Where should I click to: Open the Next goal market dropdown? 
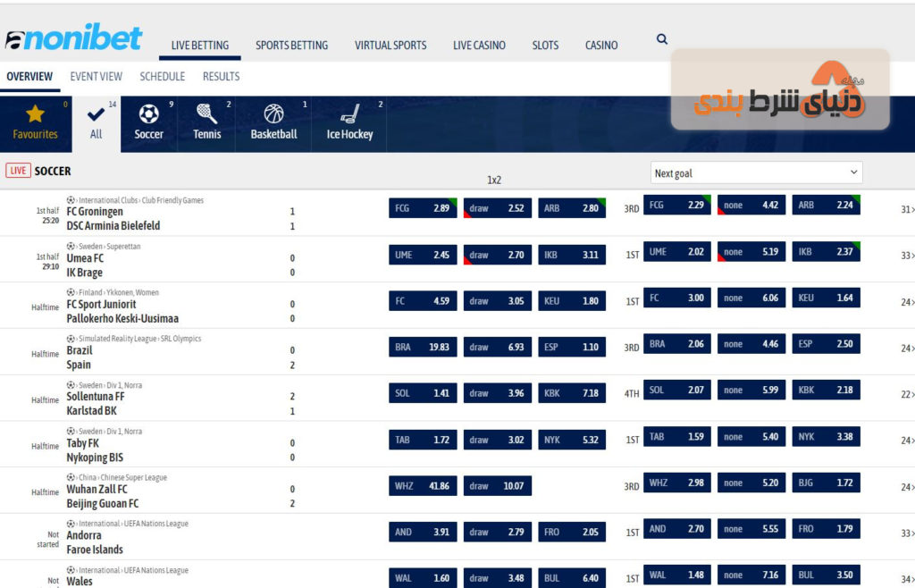(x=756, y=172)
